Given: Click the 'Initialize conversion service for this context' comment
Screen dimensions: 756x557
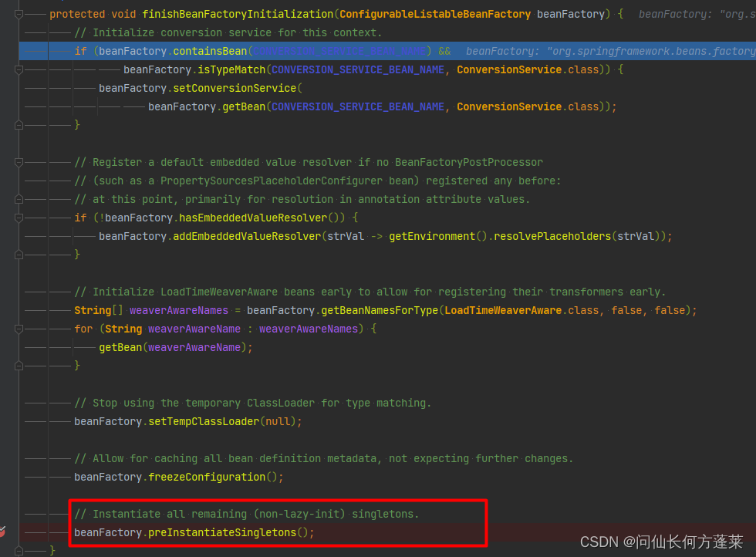Looking at the screenshot, I should point(228,33).
